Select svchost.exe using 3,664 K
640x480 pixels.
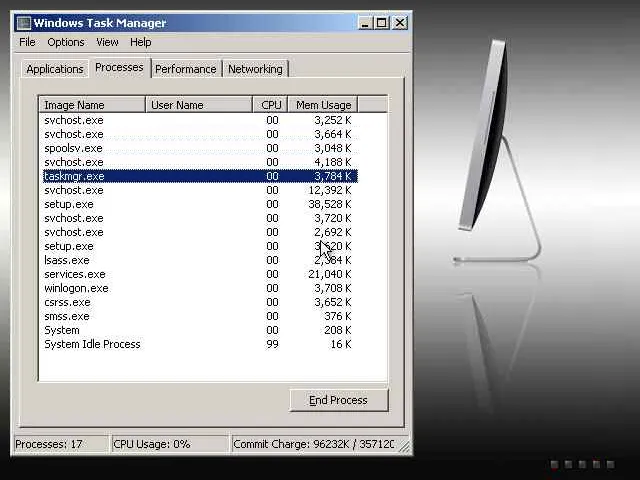pyautogui.click(x=200, y=134)
